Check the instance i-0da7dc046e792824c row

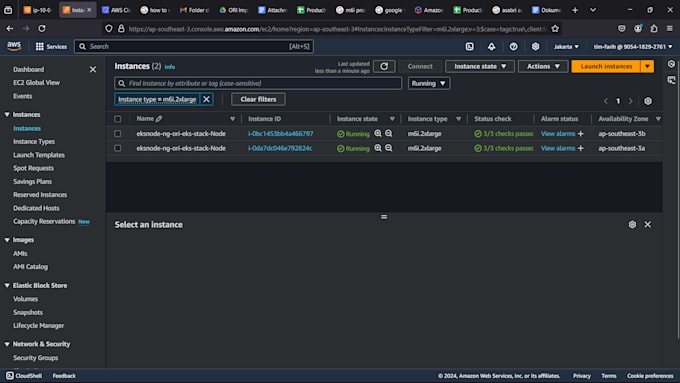pos(118,148)
